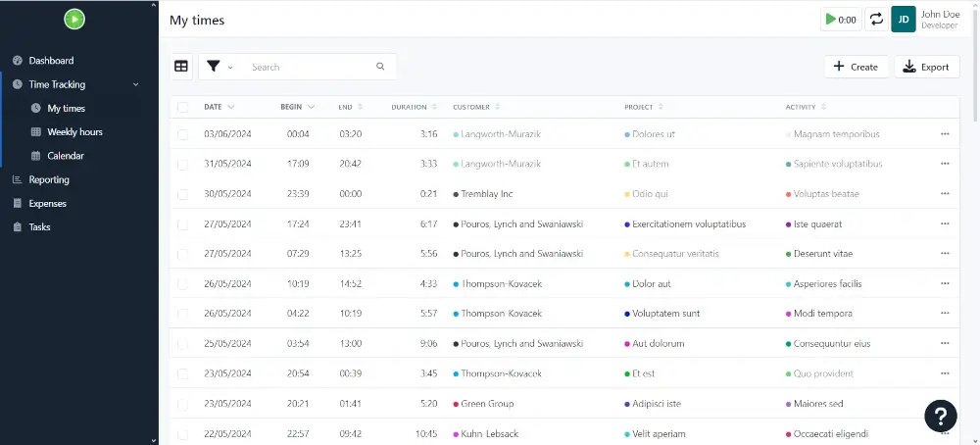The image size is (980, 445).
Task: Click color dot beside Aut dolorum project
Action: (x=627, y=344)
